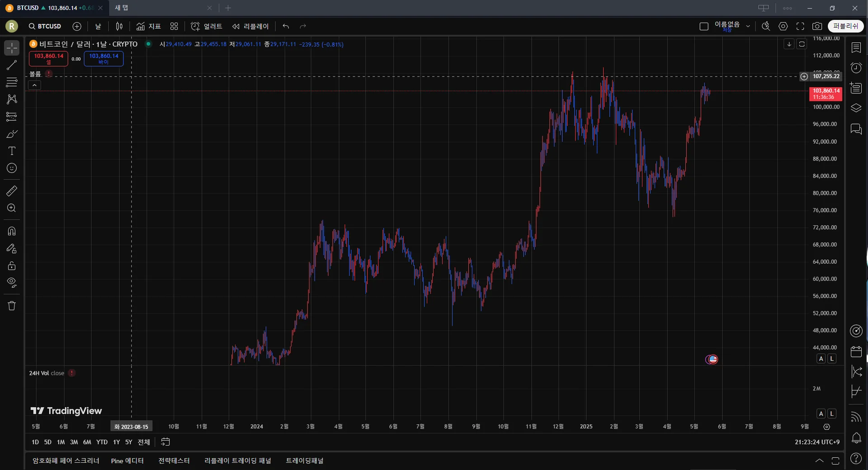Click trash icon to remove drawings
This screenshot has width=868, height=470.
pyautogui.click(x=12, y=306)
